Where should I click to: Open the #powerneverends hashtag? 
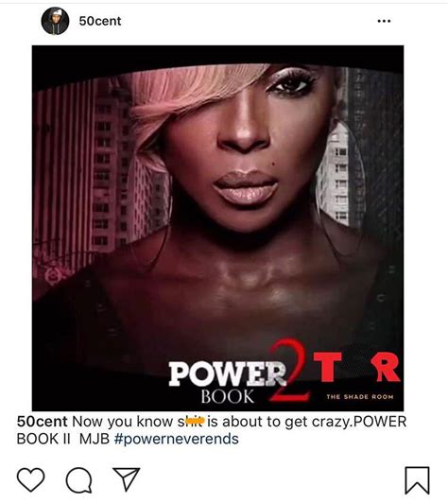tap(177, 439)
